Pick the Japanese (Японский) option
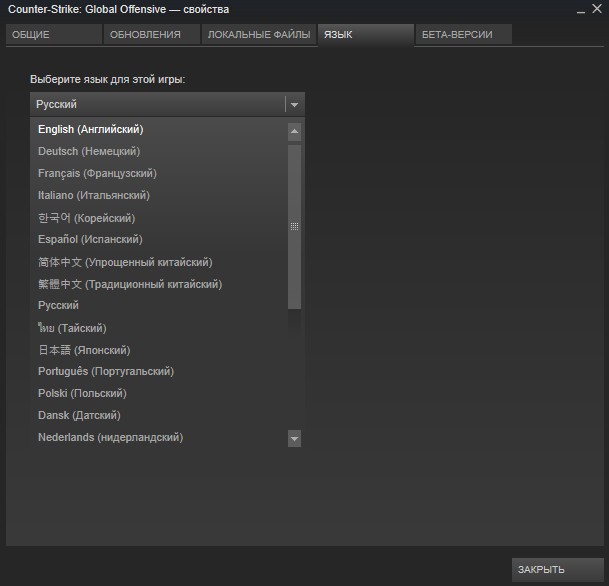Viewport: 609px width, 586px height. click(159, 350)
